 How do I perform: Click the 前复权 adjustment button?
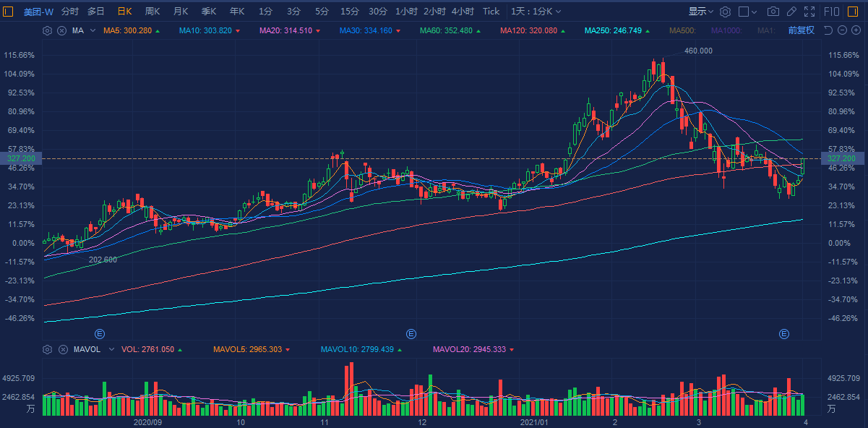click(801, 30)
